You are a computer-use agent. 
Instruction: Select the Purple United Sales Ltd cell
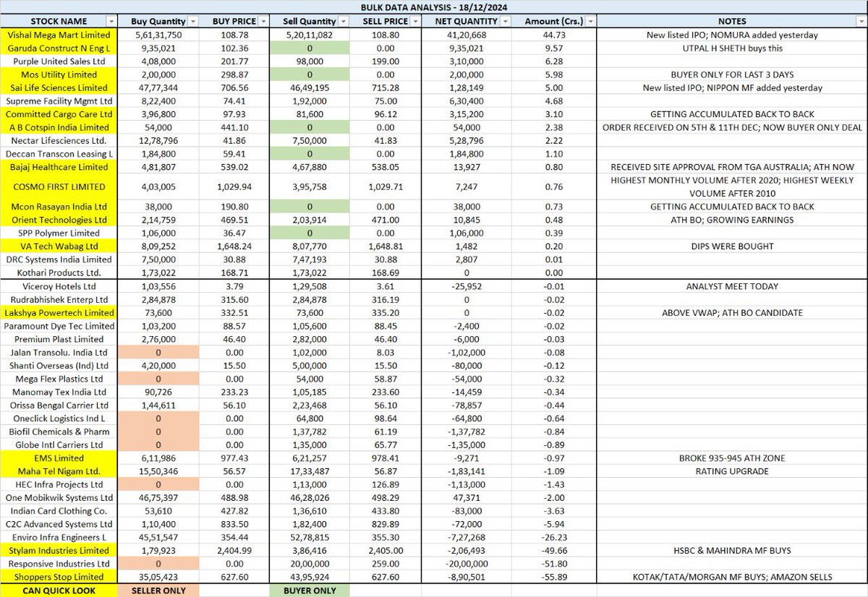coord(60,61)
